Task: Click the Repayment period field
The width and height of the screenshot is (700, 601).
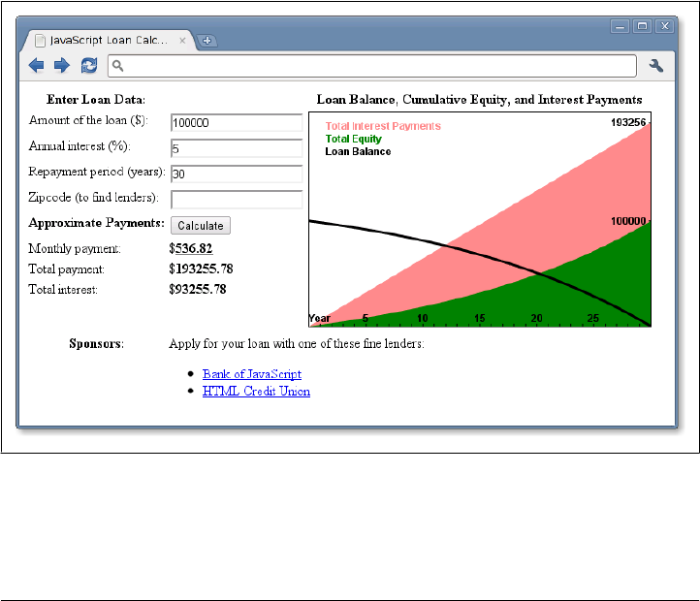Action: 237,174
